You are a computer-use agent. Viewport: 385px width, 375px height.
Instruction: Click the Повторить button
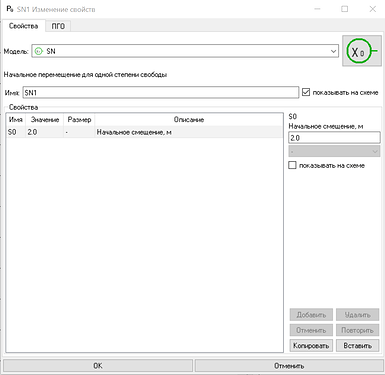pyautogui.click(x=358, y=330)
